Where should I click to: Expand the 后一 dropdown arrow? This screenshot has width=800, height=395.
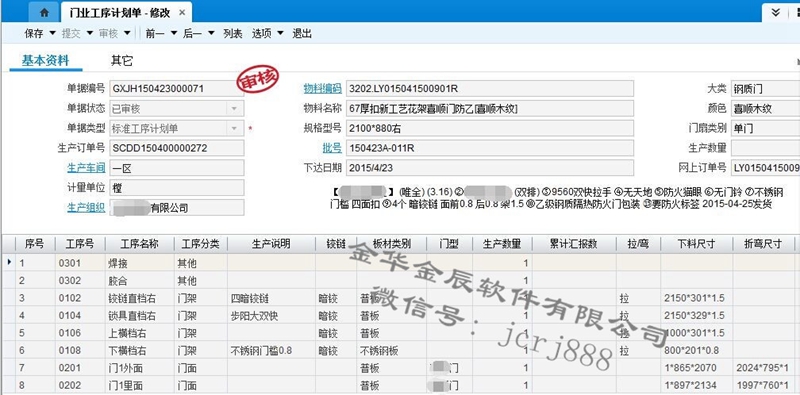click(x=211, y=34)
